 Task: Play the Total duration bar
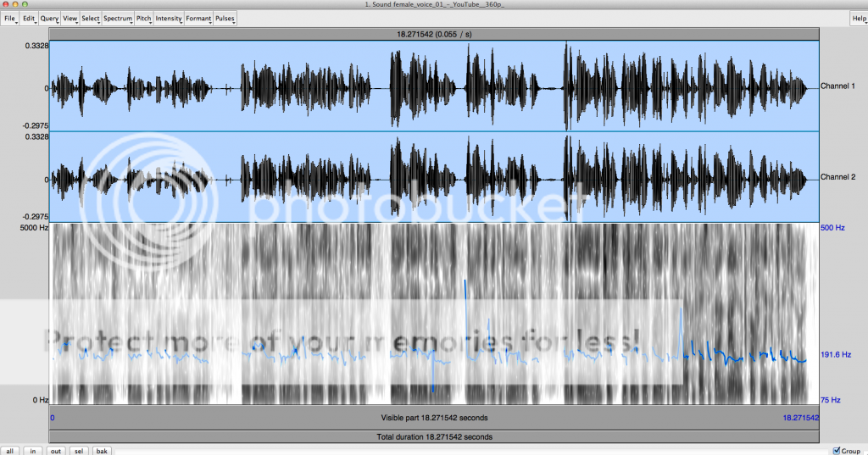[434, 436]
